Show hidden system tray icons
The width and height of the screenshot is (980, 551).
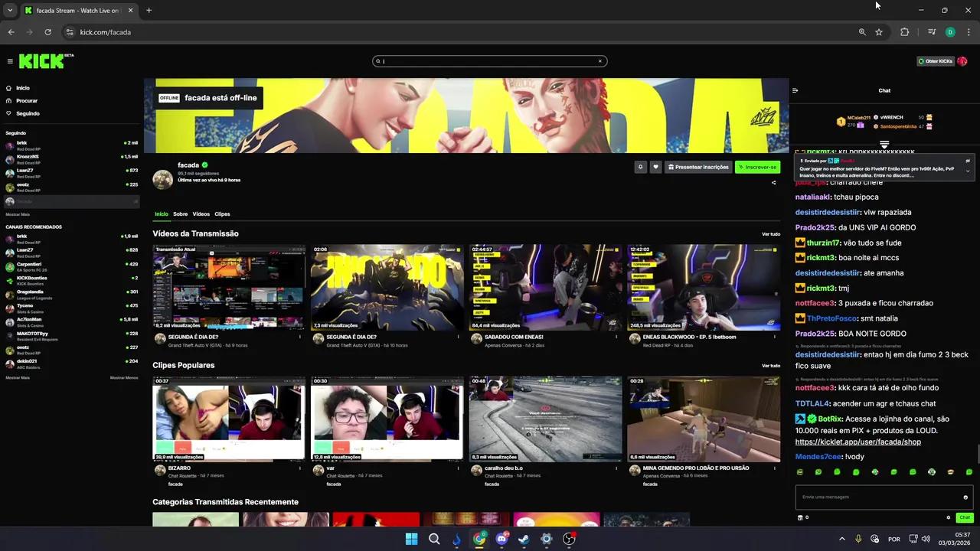coord(841,539)
